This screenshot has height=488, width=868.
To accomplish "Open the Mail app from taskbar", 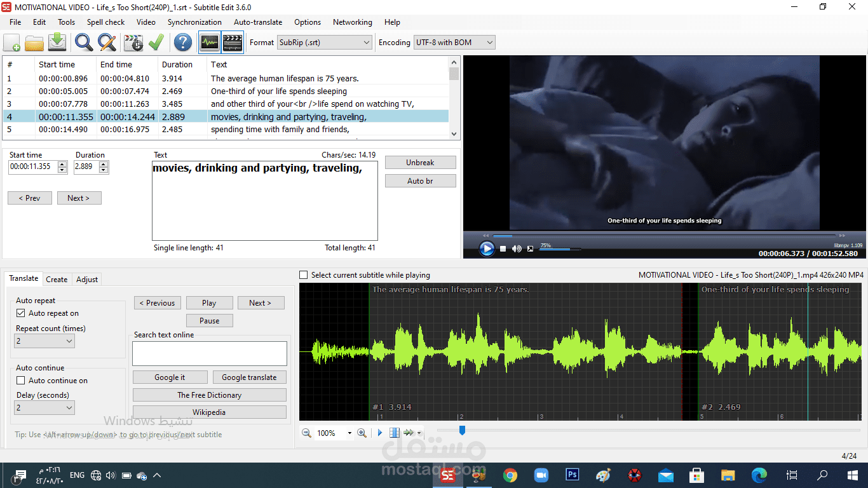I will pyautogui.click(x=666, y=475).
